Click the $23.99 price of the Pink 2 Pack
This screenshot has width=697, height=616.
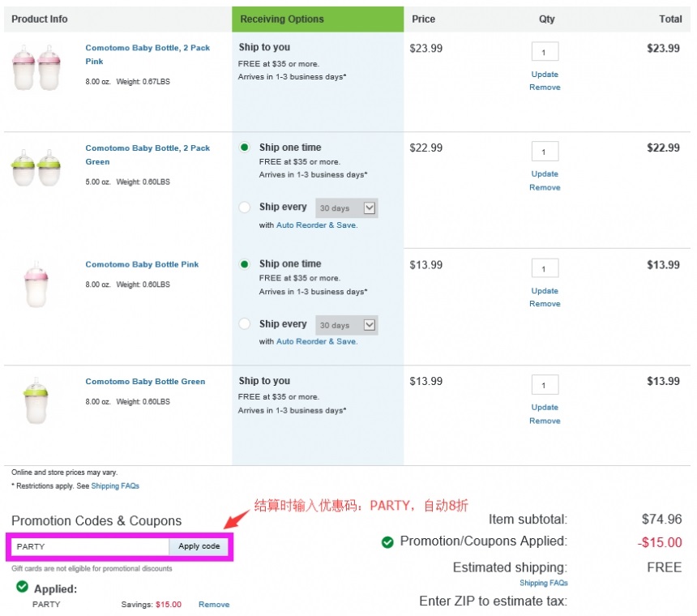425,49
